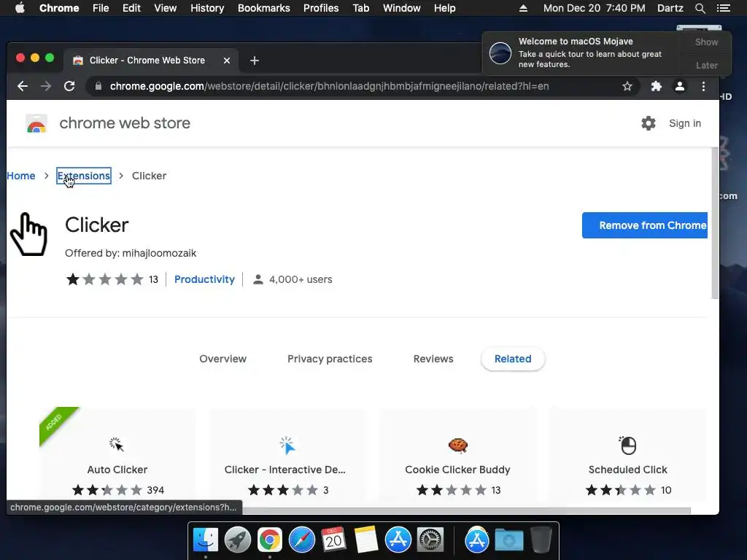Open Launchpad rocket in the Dock
Viewport: 747px width, 560px height.
click(x=238, y=540)
